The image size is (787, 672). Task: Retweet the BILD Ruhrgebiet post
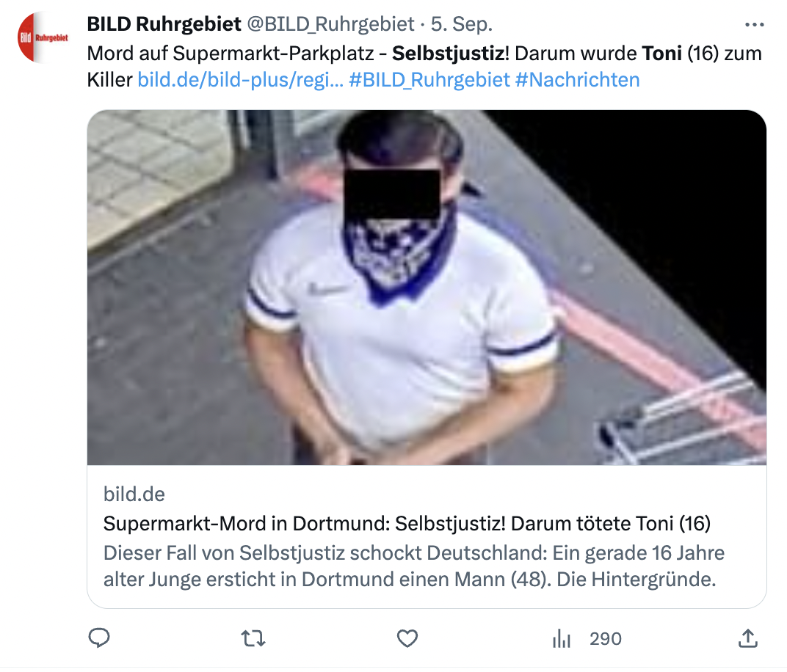click(x=253, y=638)
